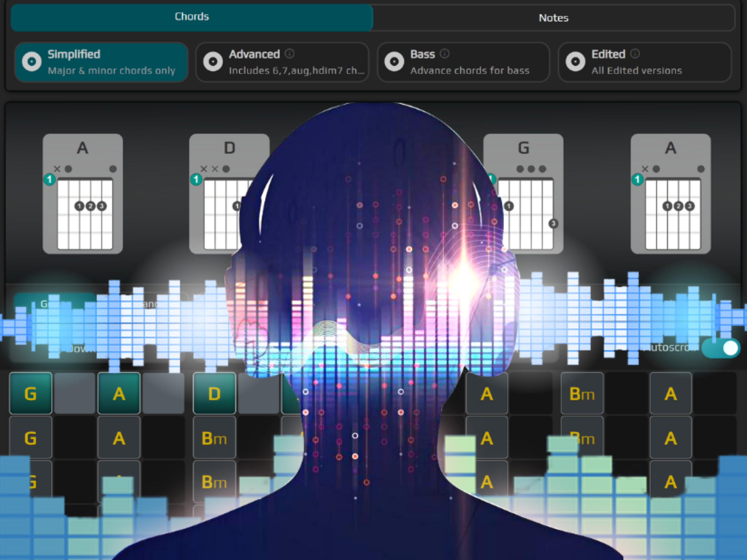Click the info icon beside Edited
747x560 pixels.
(x=635, y=54)
